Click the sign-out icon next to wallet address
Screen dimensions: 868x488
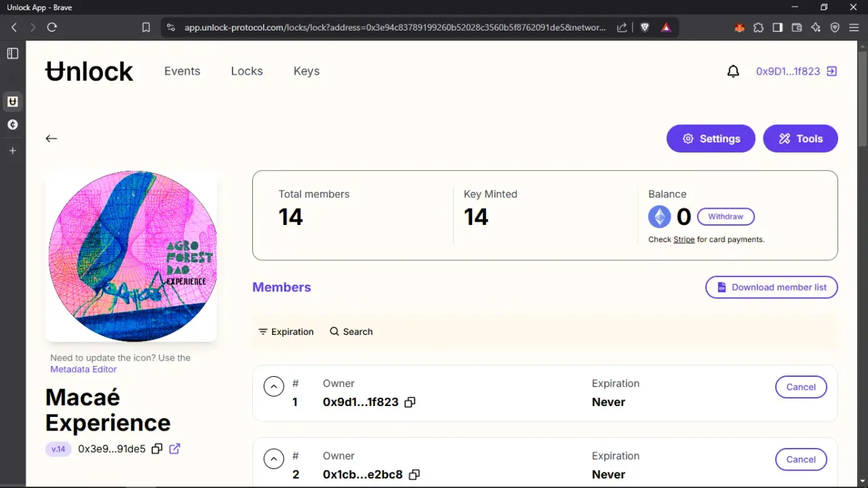(x=831, y=71)
